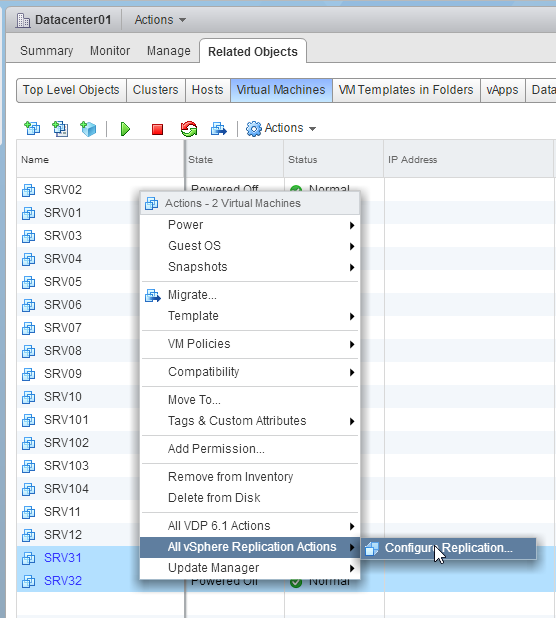Click the Deploy OVF template toolbar icon
This screenshot has height=618, width=556.
60,128
